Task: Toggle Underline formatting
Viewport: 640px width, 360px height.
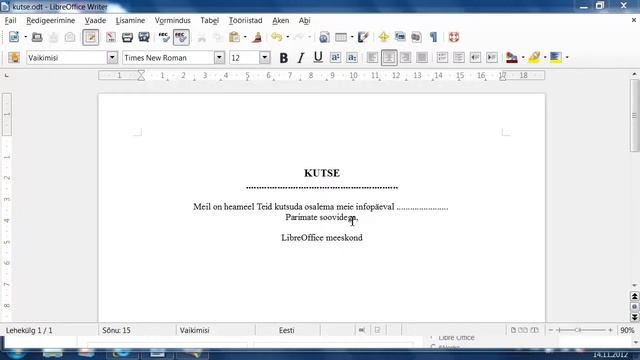Action: coord(318,58)
